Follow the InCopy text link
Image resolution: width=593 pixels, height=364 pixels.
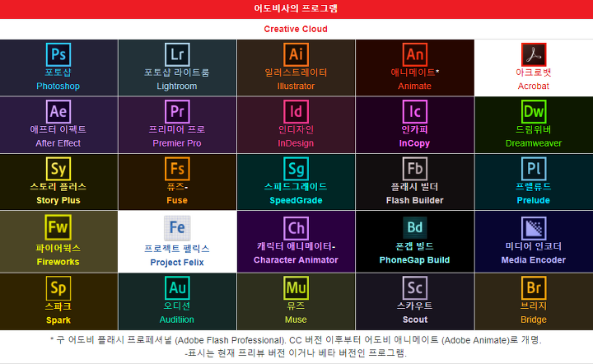point(414,143)
